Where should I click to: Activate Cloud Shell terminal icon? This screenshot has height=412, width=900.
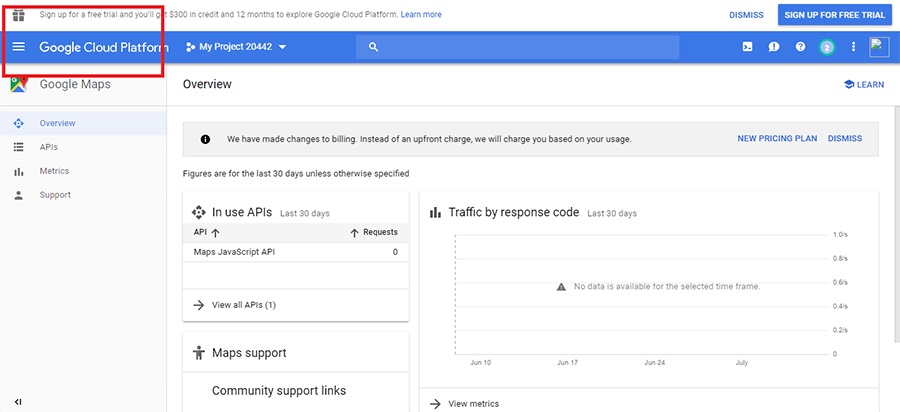(747, 47)
